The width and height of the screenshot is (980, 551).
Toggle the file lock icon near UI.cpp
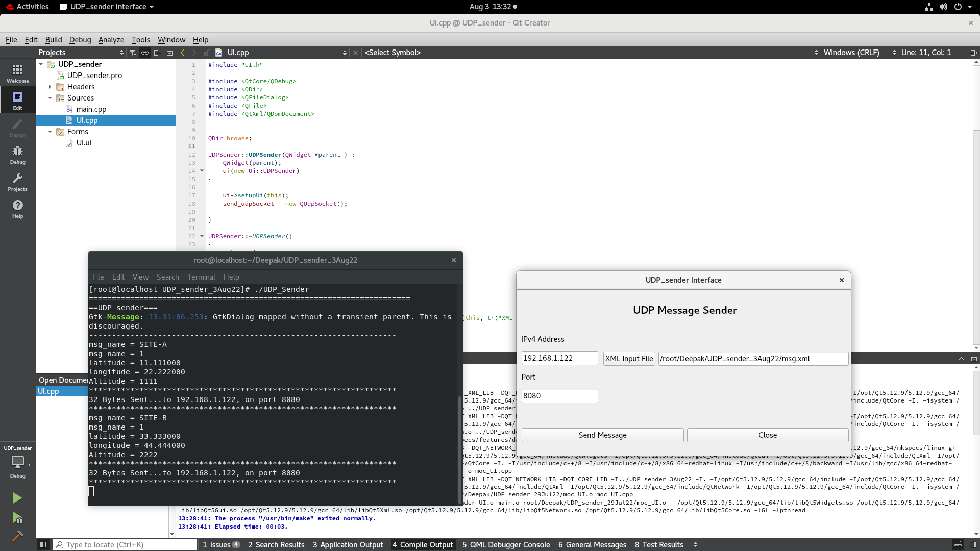[207, 52]
